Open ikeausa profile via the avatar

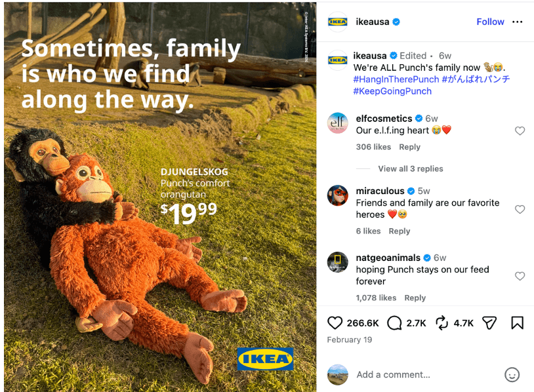(x=338, y=22)
